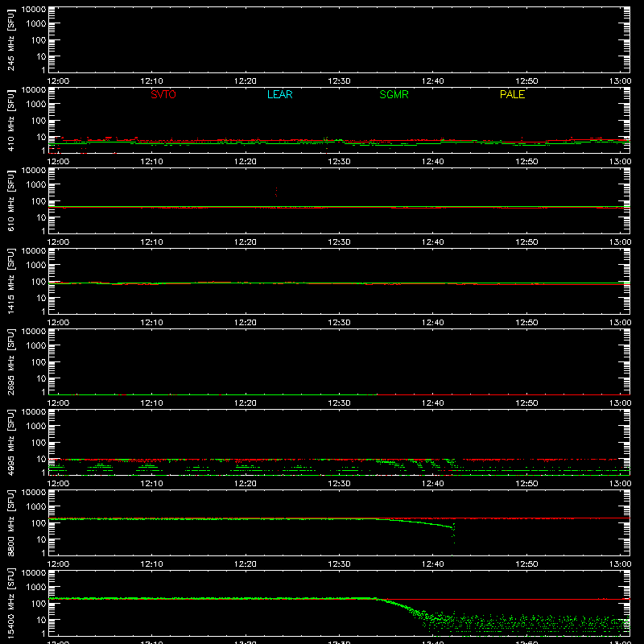
Task: Click the 100 tick label on 4995 MHz axis
Action: 39,442
